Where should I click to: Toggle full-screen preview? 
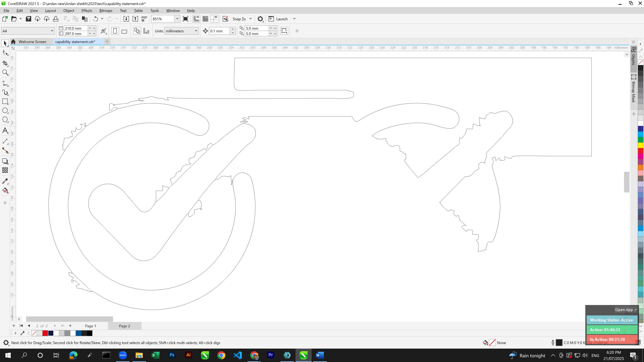[x=185, y=19]
